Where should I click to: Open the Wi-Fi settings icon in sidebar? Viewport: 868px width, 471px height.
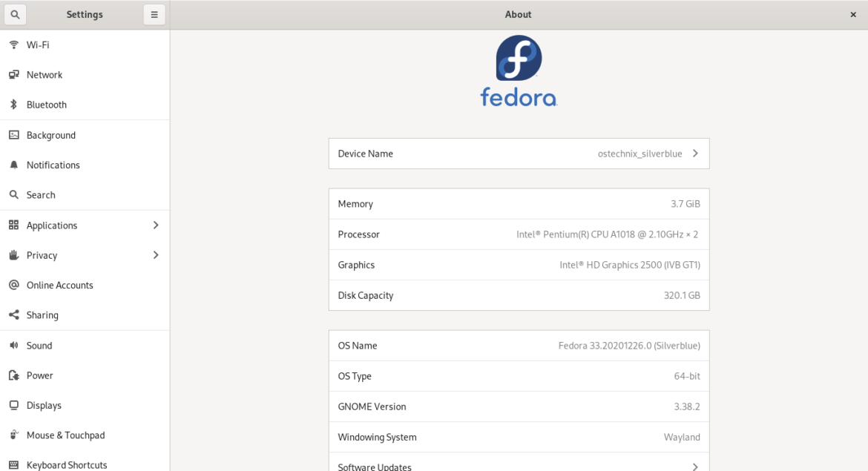coord(13,45)
